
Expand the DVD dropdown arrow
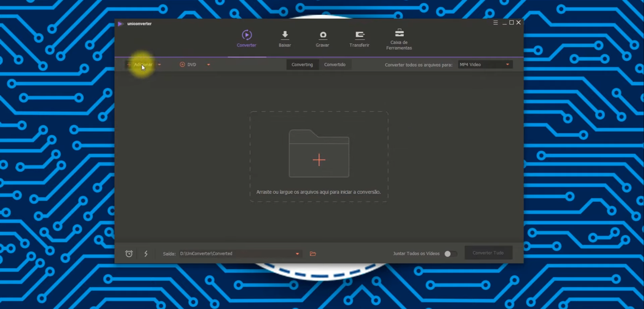(209, 65)
